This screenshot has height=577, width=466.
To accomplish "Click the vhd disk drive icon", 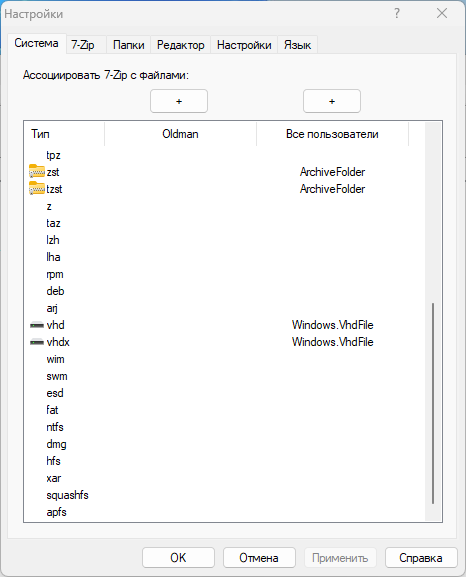I will tap(37, 325).
